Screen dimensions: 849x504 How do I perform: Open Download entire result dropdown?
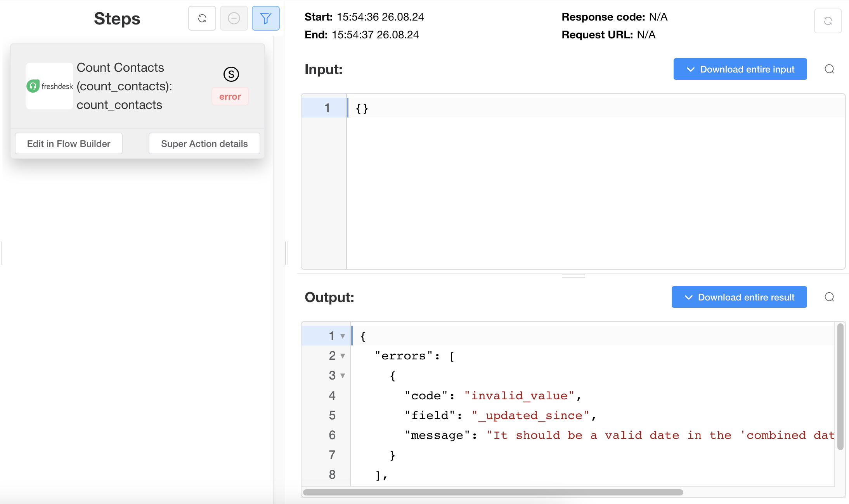(739, 297)
